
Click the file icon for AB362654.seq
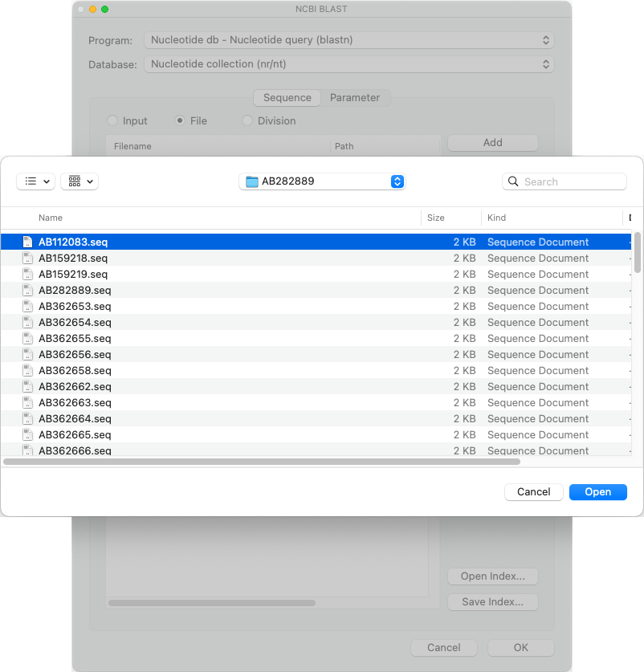click(x=27, y=322)
